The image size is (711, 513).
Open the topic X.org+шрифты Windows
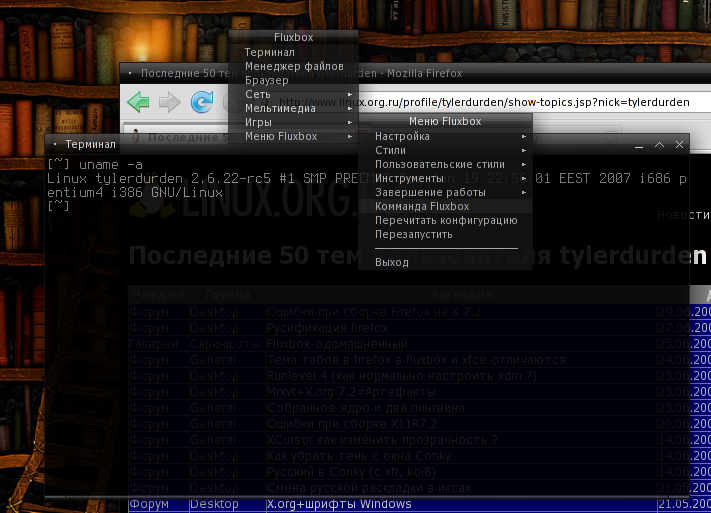[339, 504]
